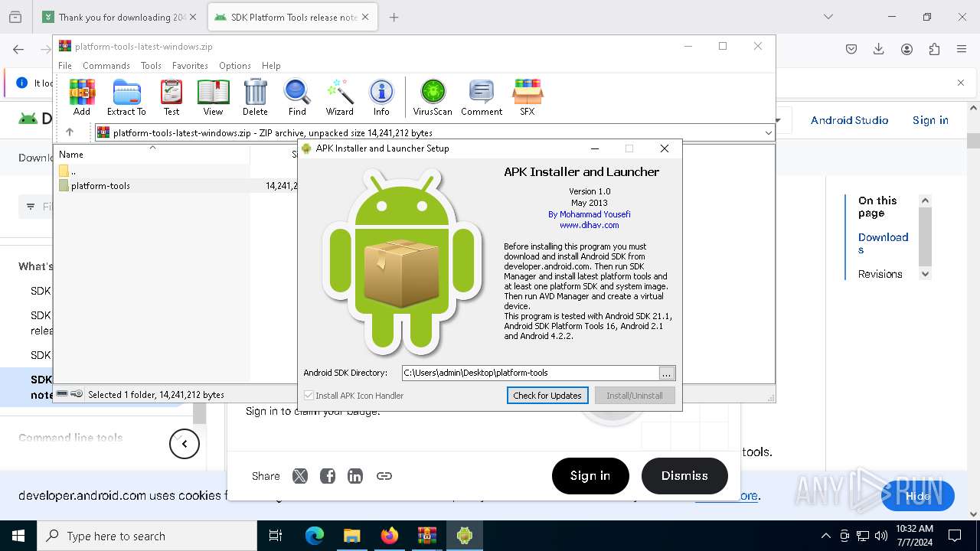
Task: Run VirusScan on the archive
Action: (433, 97)
